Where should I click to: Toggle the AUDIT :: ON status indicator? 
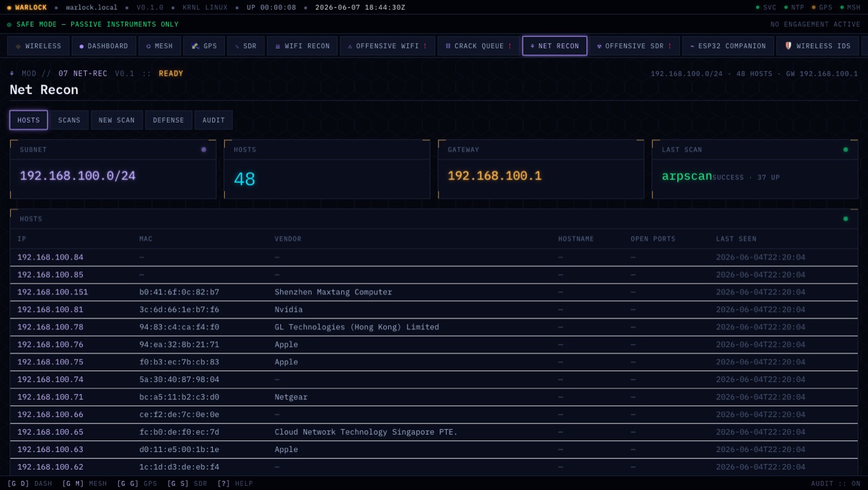tap(836, 484)
